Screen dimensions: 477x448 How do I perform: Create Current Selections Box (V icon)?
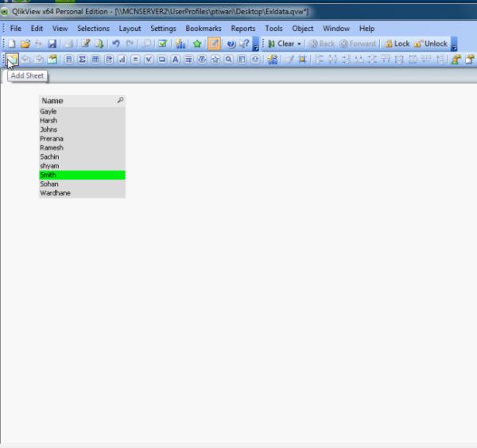(149, 60)
